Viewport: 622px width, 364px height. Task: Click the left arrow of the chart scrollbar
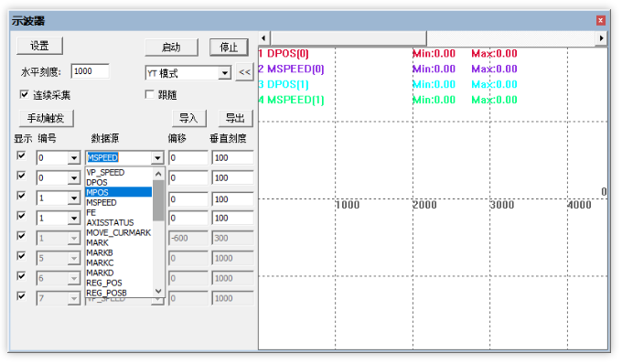tap(263, 38)
